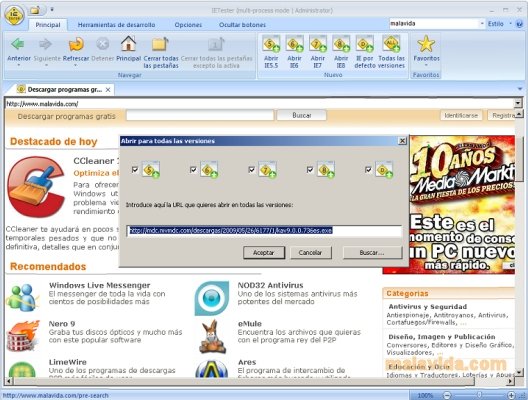Click the Buscar... button in dialog
528x400 pixels.
pos(372,253)
